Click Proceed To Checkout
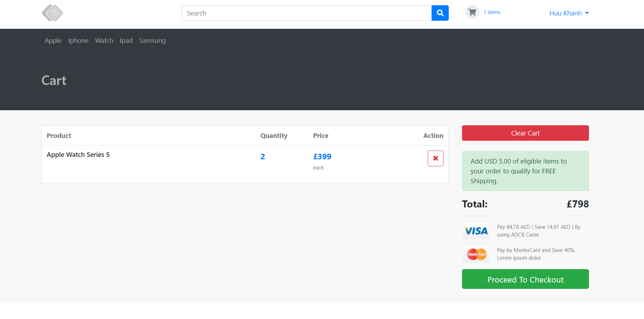 pyautogui.click(x=525, y=279)
